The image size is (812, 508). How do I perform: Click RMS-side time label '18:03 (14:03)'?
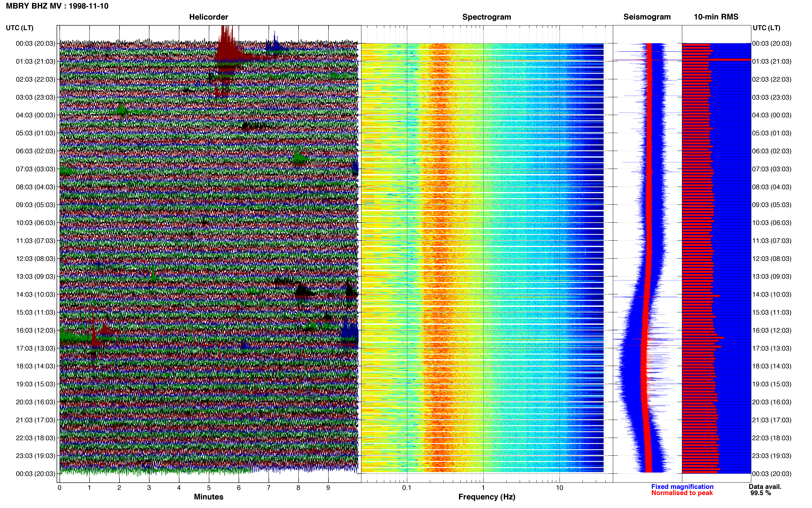pos(772,366)
